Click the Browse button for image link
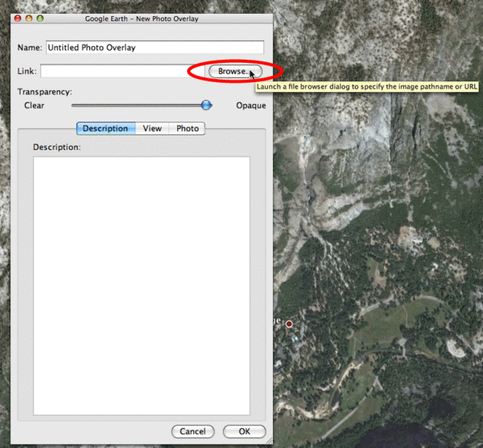 click(235, 71)
